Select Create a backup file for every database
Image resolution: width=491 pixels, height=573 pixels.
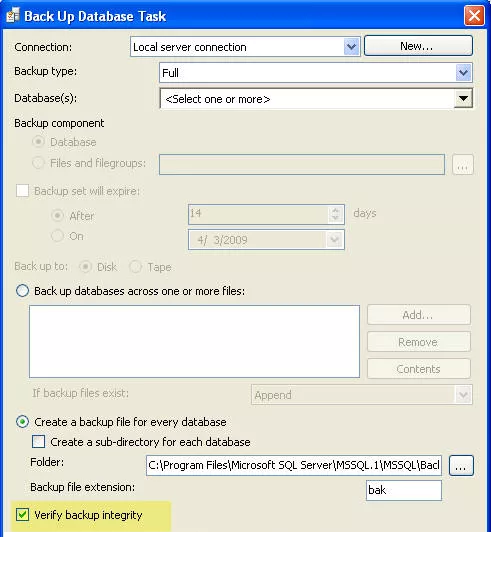coord(22,422)
